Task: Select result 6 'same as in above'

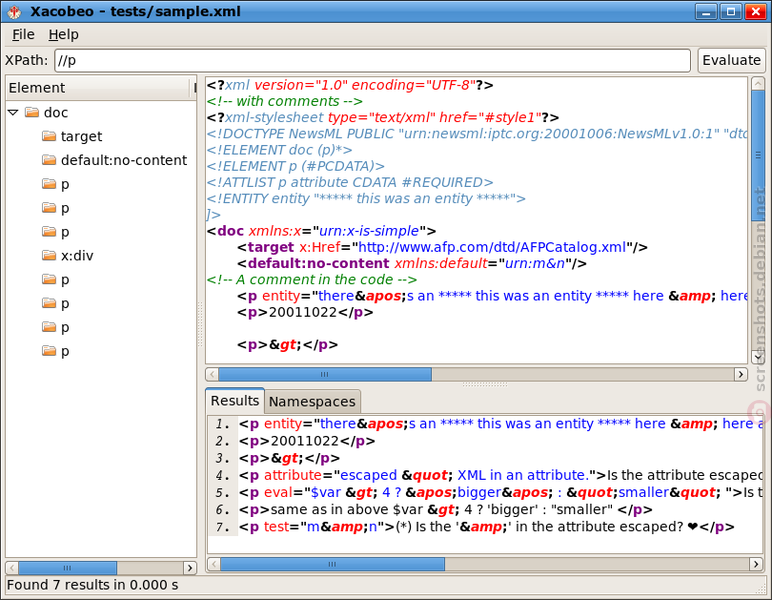Action: tap(446, 510)
